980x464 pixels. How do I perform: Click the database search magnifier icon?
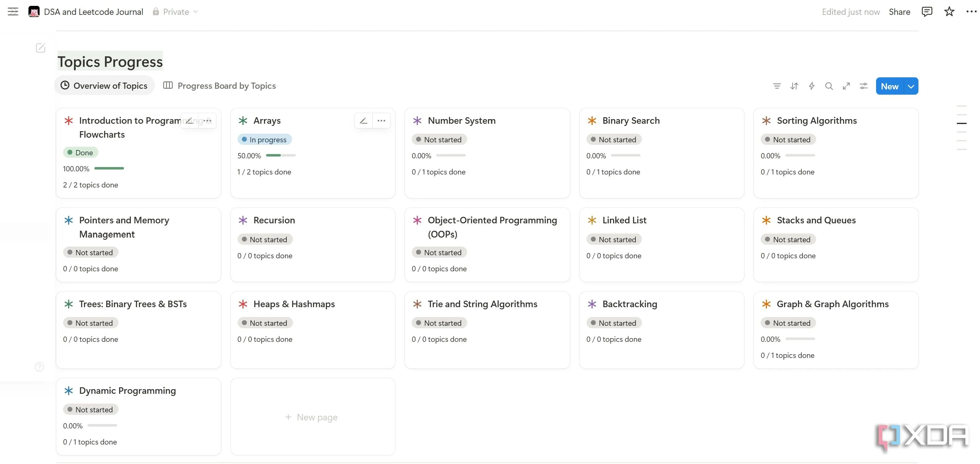coord(829,86)
